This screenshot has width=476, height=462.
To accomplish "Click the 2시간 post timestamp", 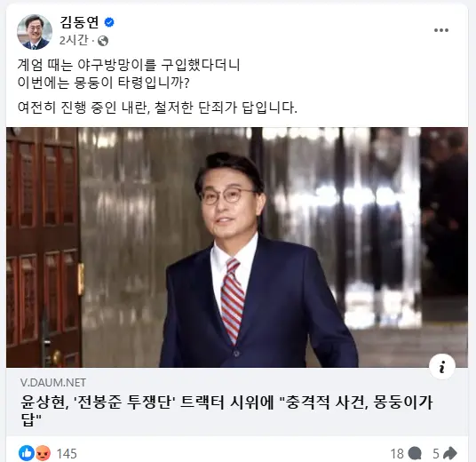I will tap(74, 40).
